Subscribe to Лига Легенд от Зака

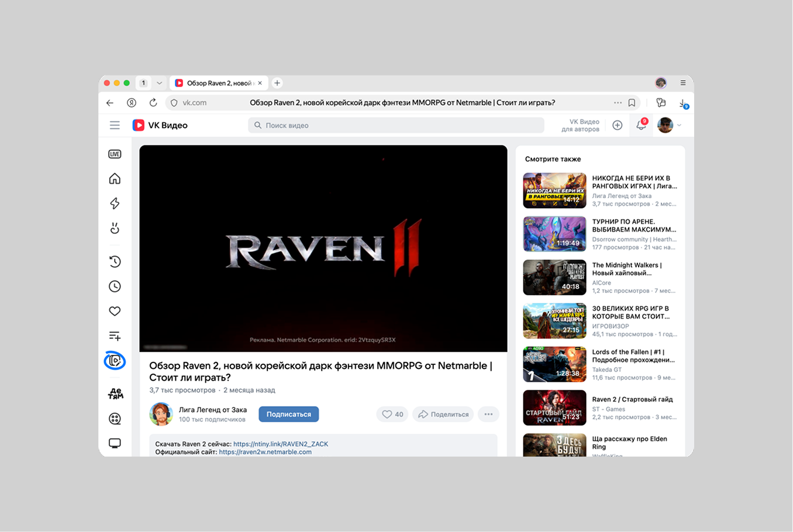point(288,414)
